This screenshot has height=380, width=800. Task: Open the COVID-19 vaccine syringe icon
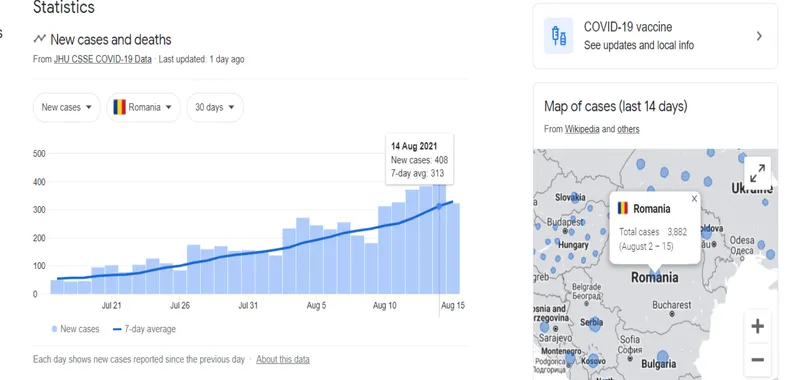[x=559, y=36]
